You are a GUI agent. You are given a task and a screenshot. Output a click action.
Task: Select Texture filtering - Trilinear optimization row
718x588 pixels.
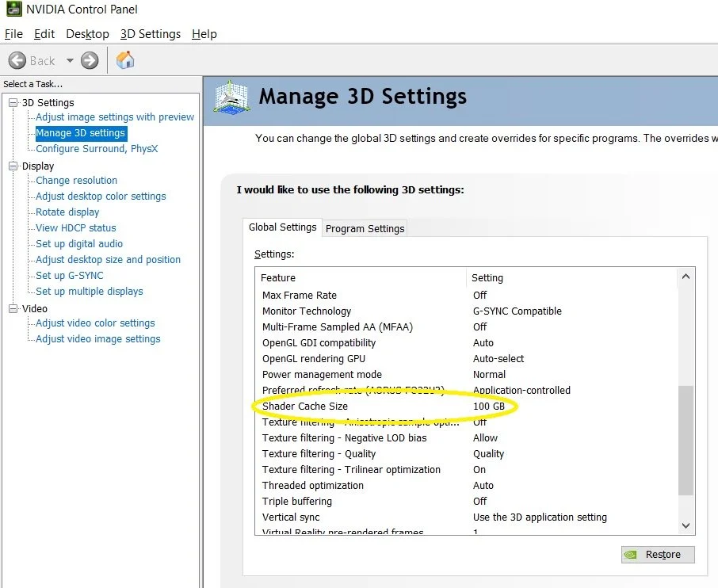pyautogui.click(x=466, y=470)
